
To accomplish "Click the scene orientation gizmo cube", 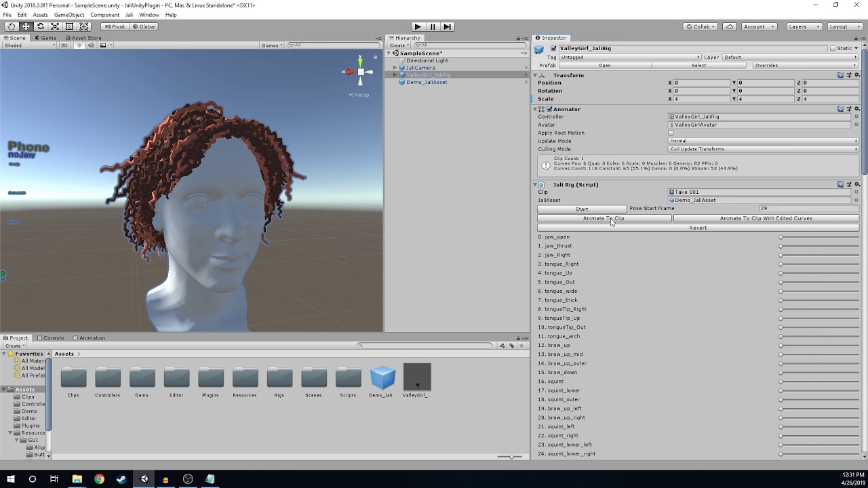I will click(x=361, y=72).
